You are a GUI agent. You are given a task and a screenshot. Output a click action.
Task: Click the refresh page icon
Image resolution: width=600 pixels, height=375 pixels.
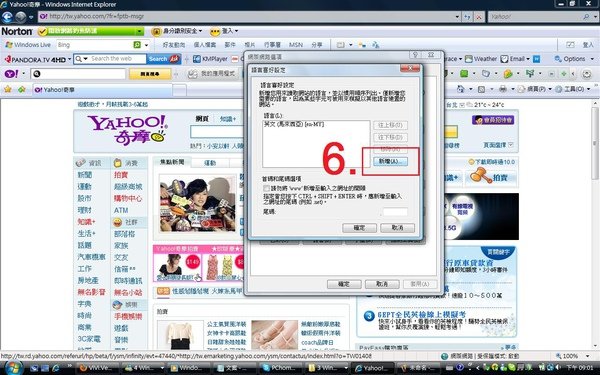[x=468, y=17]
